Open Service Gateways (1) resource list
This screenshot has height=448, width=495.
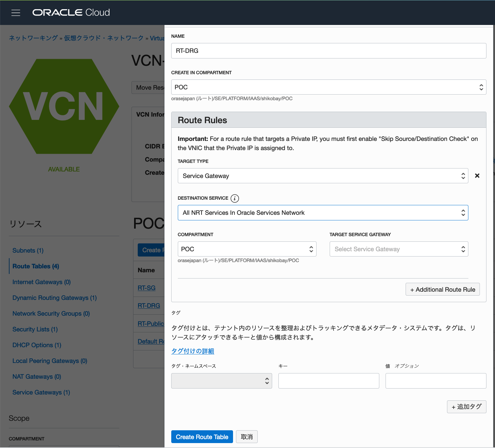[x=41, y=392]
